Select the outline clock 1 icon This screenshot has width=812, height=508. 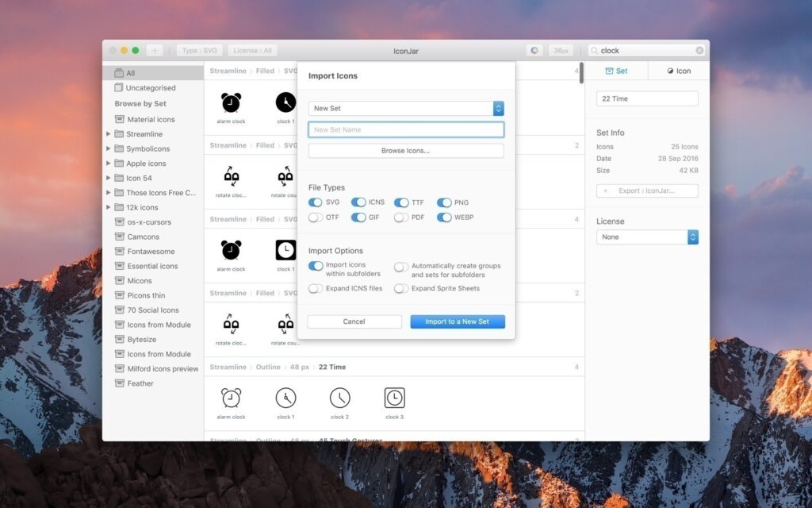click(x=285, y=398)
